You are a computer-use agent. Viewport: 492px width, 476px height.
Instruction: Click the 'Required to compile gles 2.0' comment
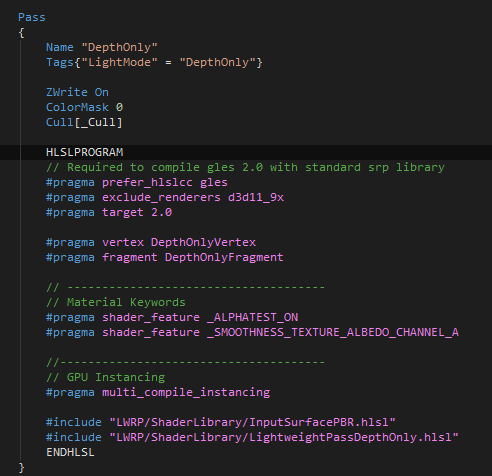coord(245,167)
